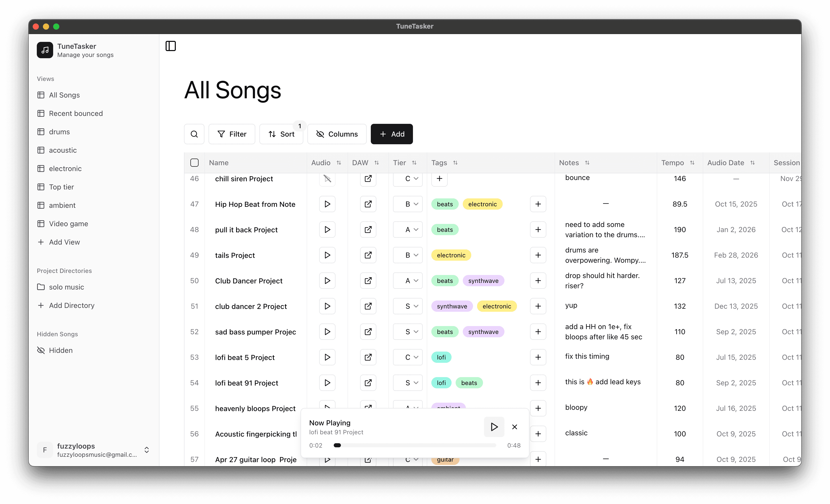Seek in the Now Playing progress bar
Image resolution: width=830 pixels, height=504 pixels.
(x=415, y=446)
